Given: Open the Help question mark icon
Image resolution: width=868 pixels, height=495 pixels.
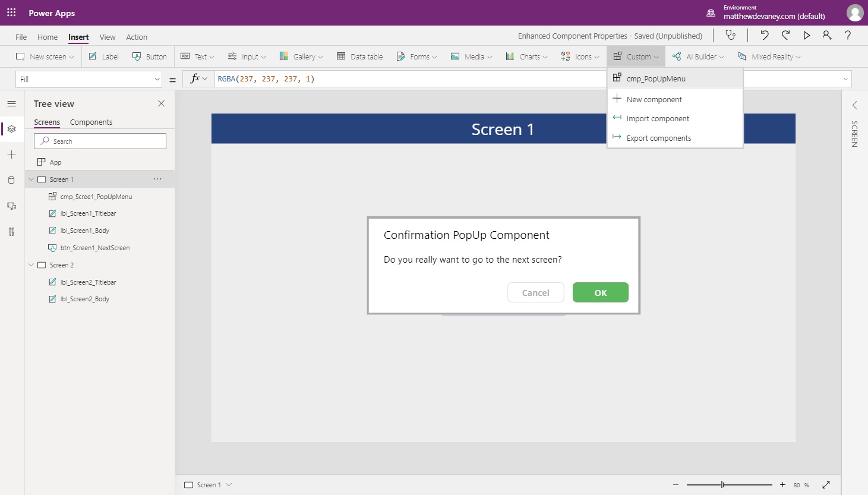Looking at the screenshot, I should pos(848,36).
